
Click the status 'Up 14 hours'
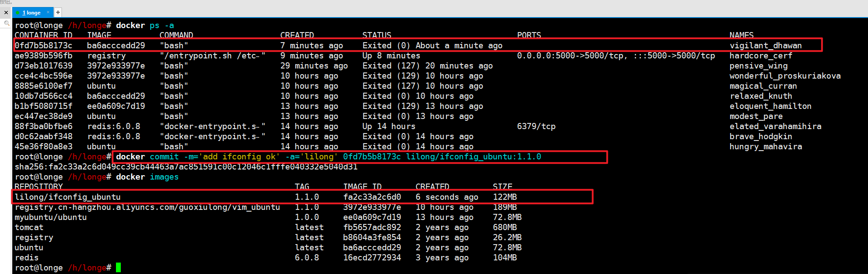click(x=389, y=126)
